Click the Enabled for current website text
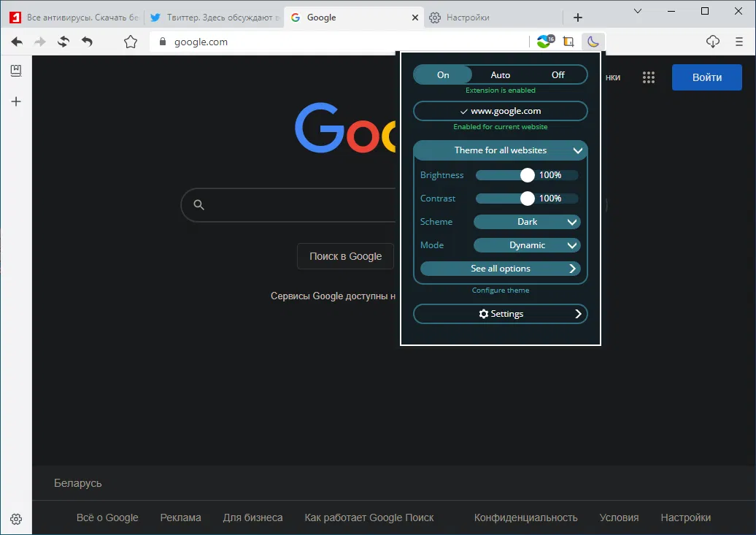Screen dimensions: 756x535 pos(501,127)
